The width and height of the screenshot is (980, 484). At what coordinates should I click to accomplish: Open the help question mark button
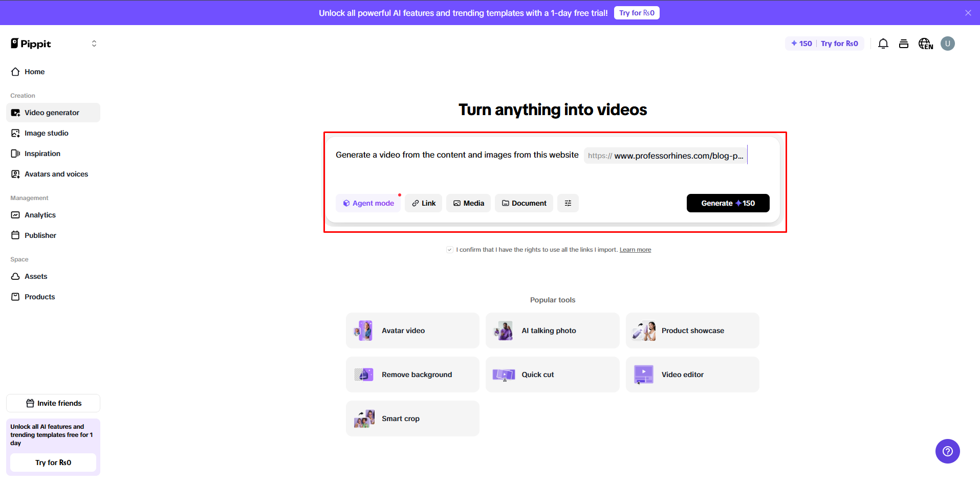948,451
